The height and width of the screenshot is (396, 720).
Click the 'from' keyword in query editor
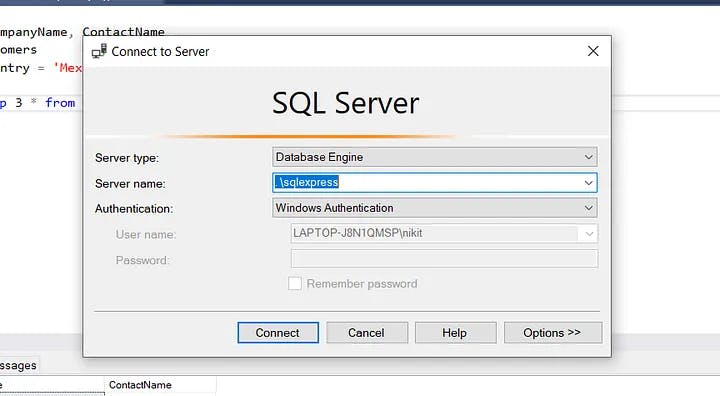(x=60, y=103)
